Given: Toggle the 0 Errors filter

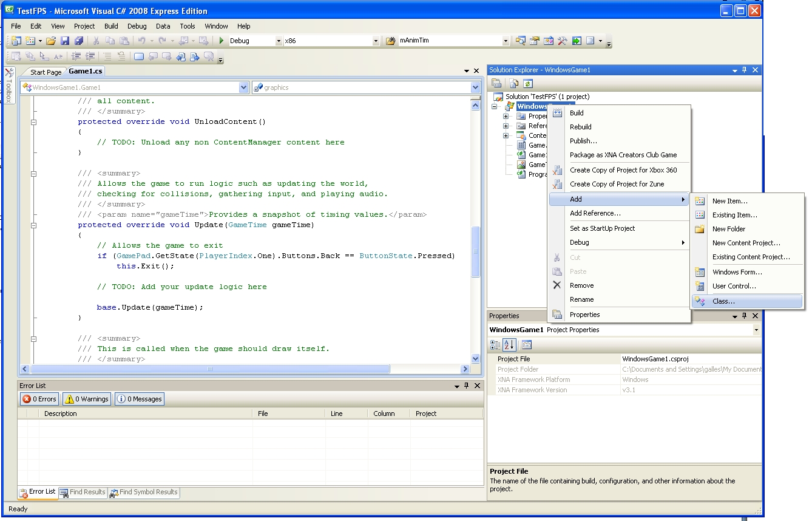Looking at the screenshot, I should [x=39, y=399].
